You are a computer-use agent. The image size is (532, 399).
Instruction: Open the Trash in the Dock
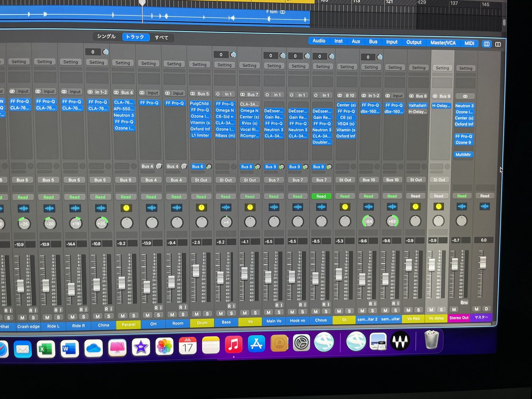click(x=431, y=340)
